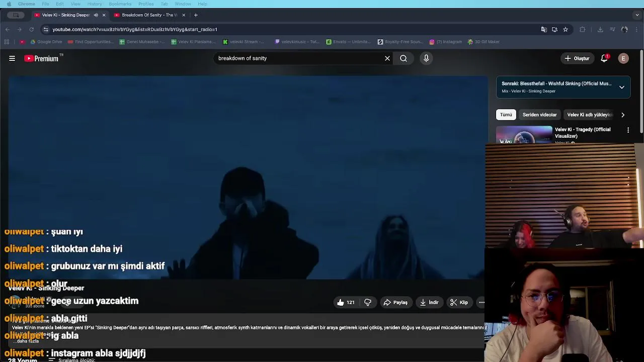Start voice search with microphone icon
The height and width of the screenshot is (362, 644).
[426, 58]
